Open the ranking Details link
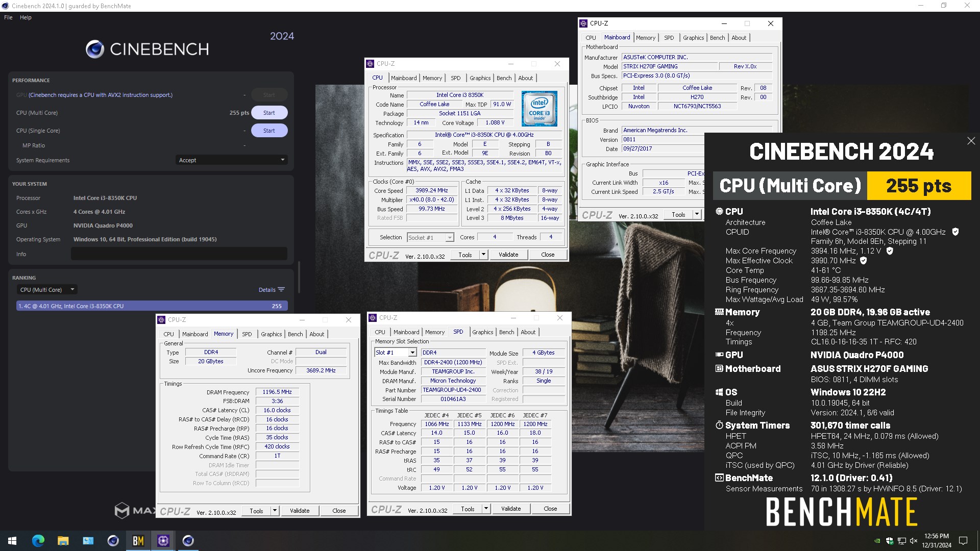Screen dimensions: 980x551 pos(267,290)
